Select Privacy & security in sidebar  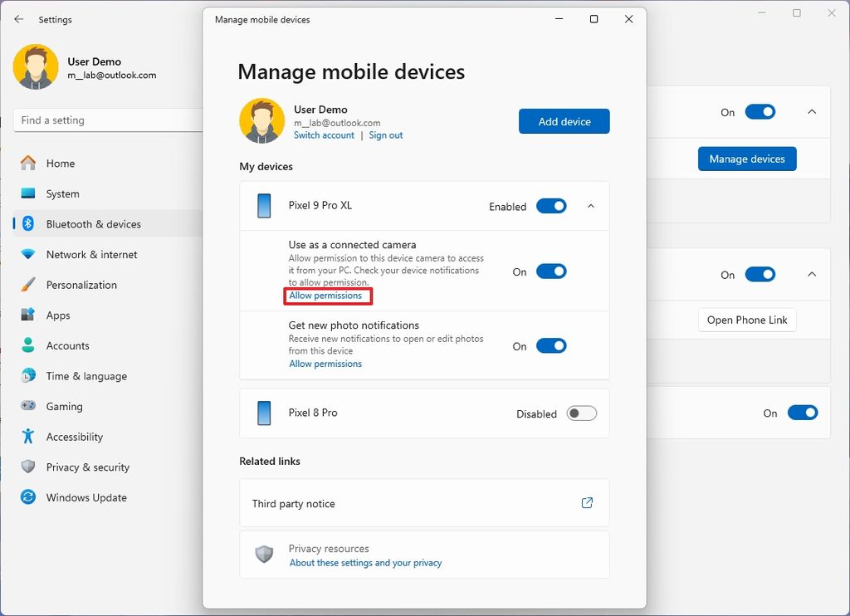87,467
